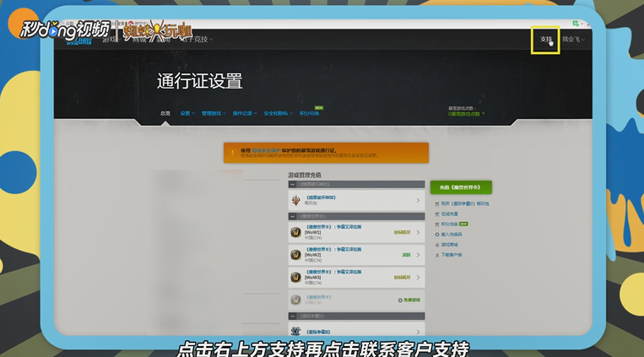
Task: Open the 电子竞技 navigation dropdown
Action: 198,39
